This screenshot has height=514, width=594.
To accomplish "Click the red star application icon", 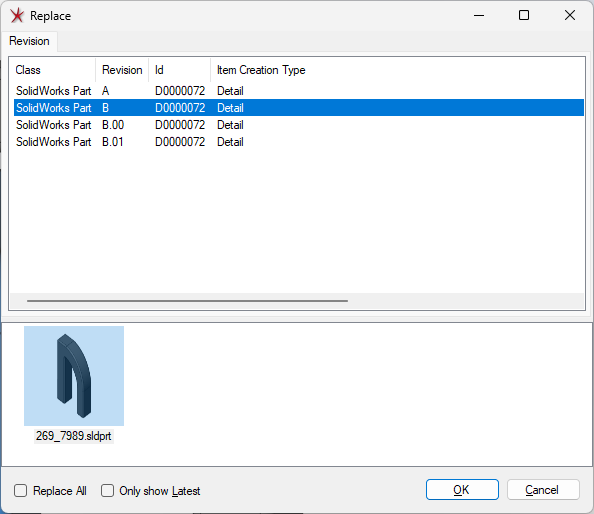I will pos(17,16).
